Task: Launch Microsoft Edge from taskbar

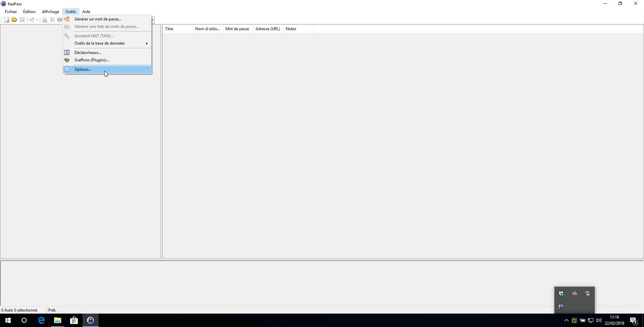Action: 41,320
